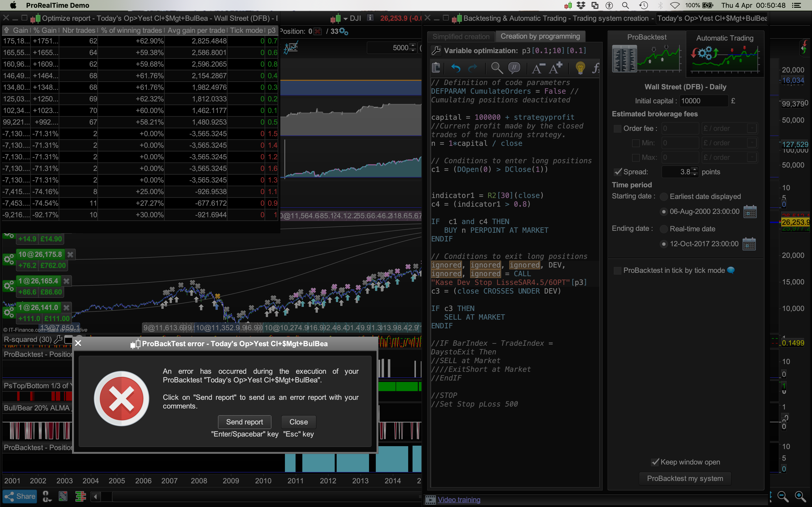The height and width of the screenshot is (507, 812).
Task: Click the comment-out code speech bubble icon
Action: tap(514, 68)
